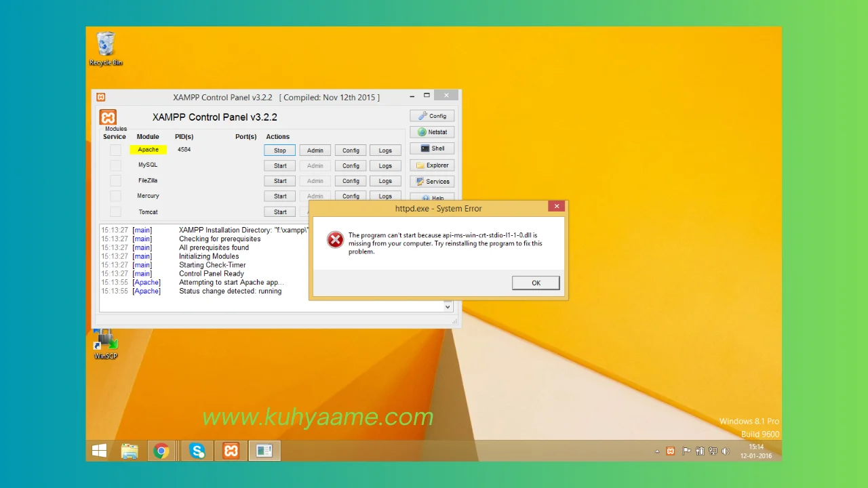
Task: Click the Apache PID value 4584
Action: click(x=184, y=150)
